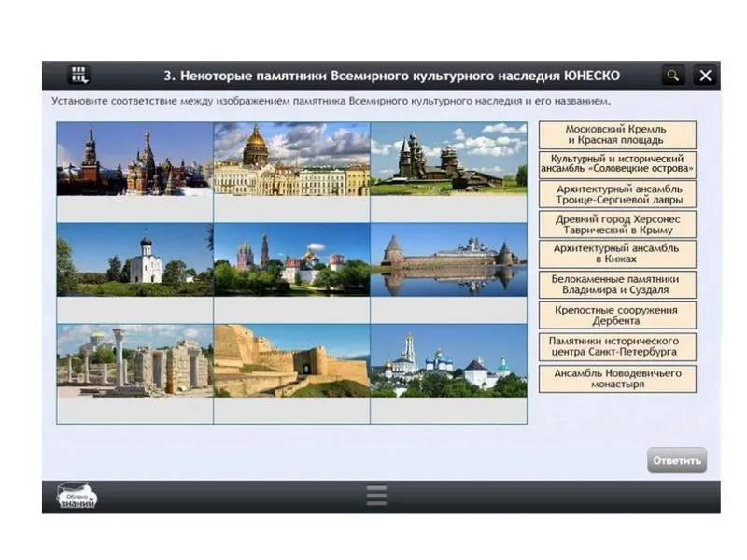Pick the Ансамбль Новодевичьего монастыря label
This screenshot has height=560, width=747.
pos(616,378)
